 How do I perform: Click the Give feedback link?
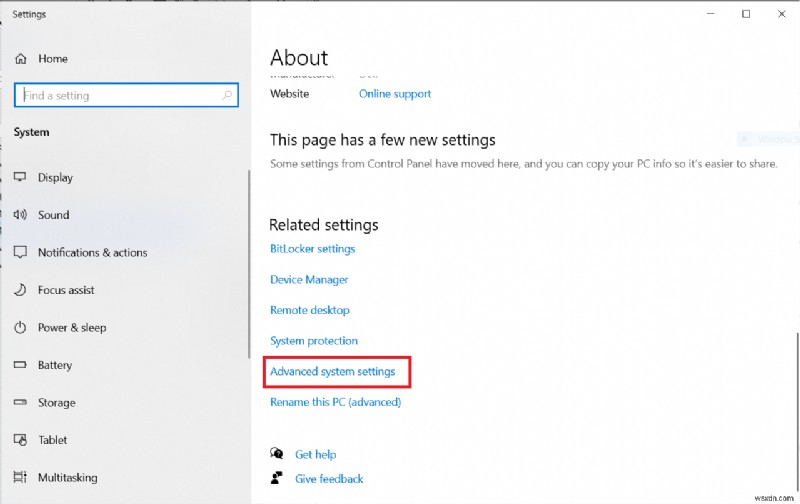point(329,478)
